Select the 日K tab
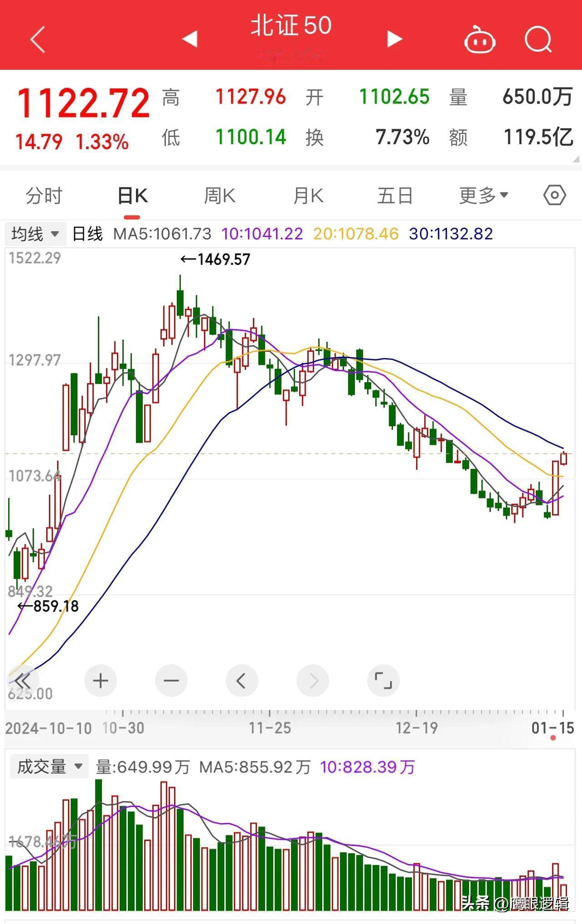This screenshot has width=582, height=924. click(132, 196)
